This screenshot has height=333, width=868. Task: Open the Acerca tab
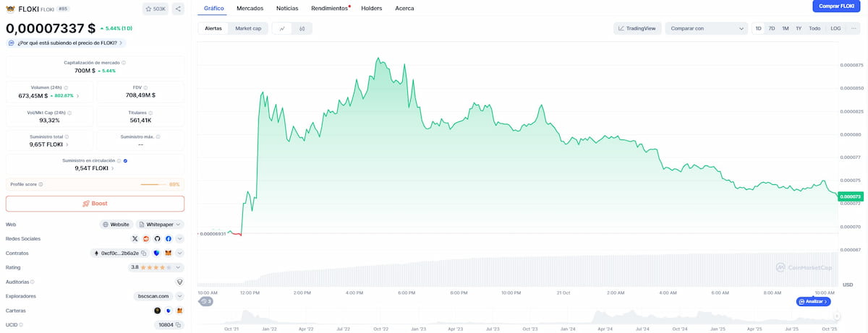[x=405, y=8]
